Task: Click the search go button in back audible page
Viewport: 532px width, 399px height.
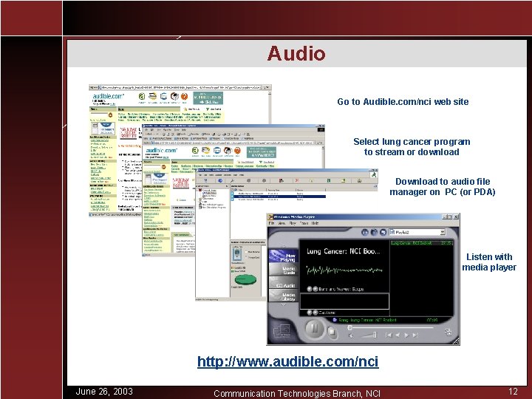Action: coord(110,115)
